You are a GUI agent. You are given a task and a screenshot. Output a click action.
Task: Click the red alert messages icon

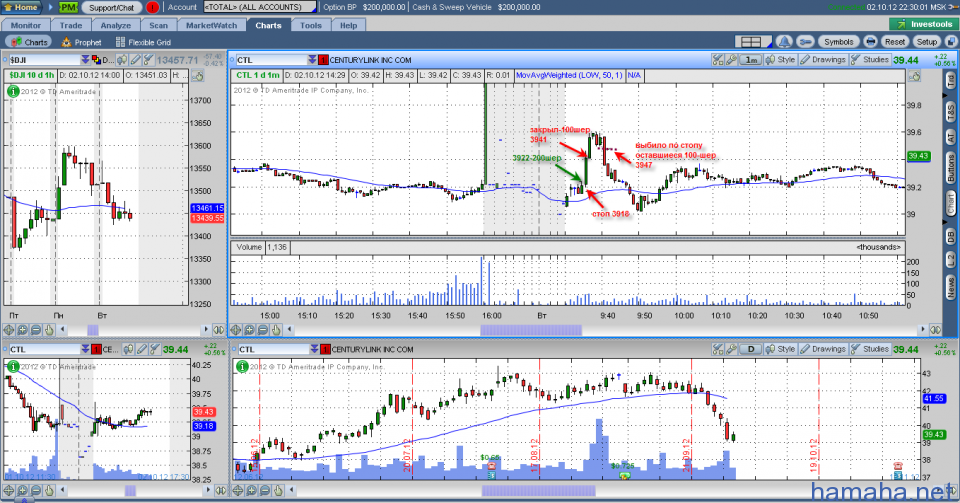click(152, 7)
